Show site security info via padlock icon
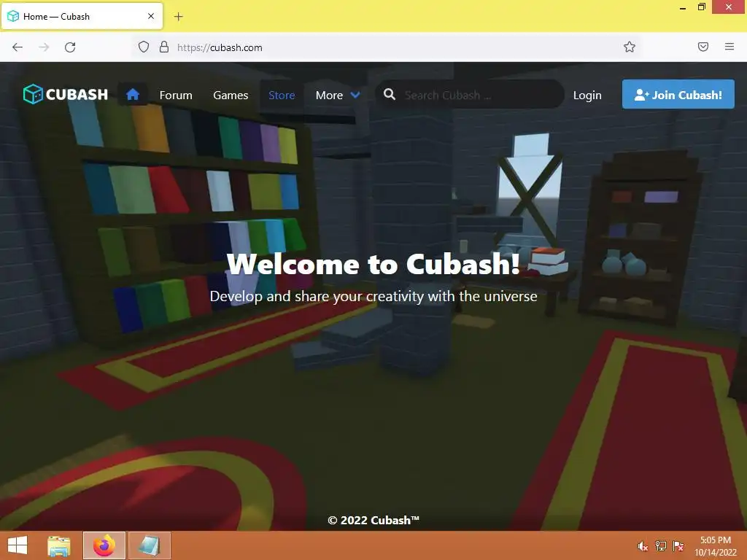This screenshot has width=747, height=560. click(x=164, y=47)
